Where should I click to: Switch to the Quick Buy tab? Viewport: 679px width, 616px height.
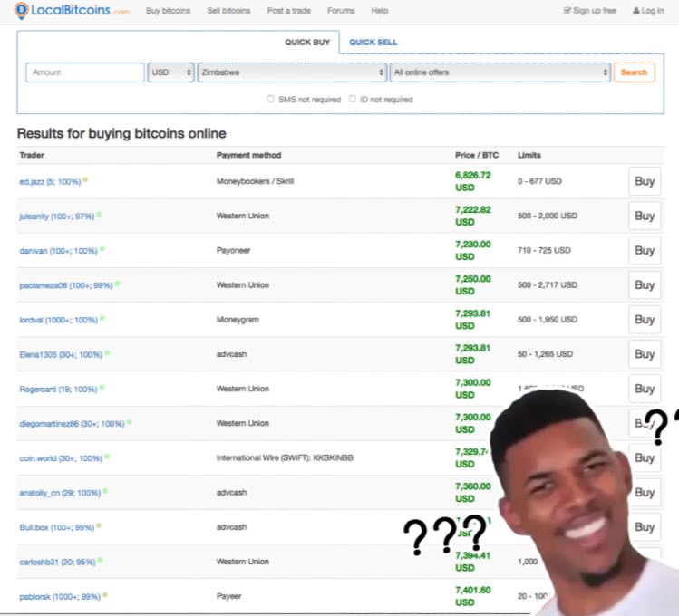click(307, 43)
